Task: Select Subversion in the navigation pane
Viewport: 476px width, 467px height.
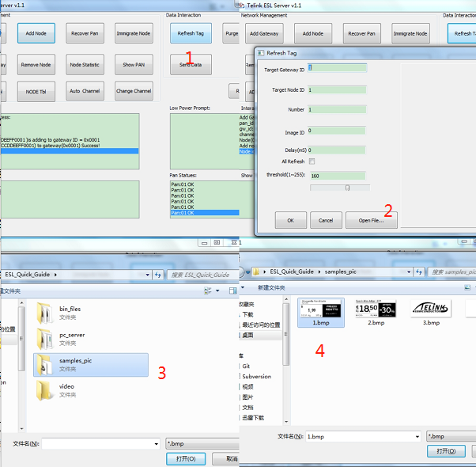Action: pyautogui.click(x=256, y=377)
